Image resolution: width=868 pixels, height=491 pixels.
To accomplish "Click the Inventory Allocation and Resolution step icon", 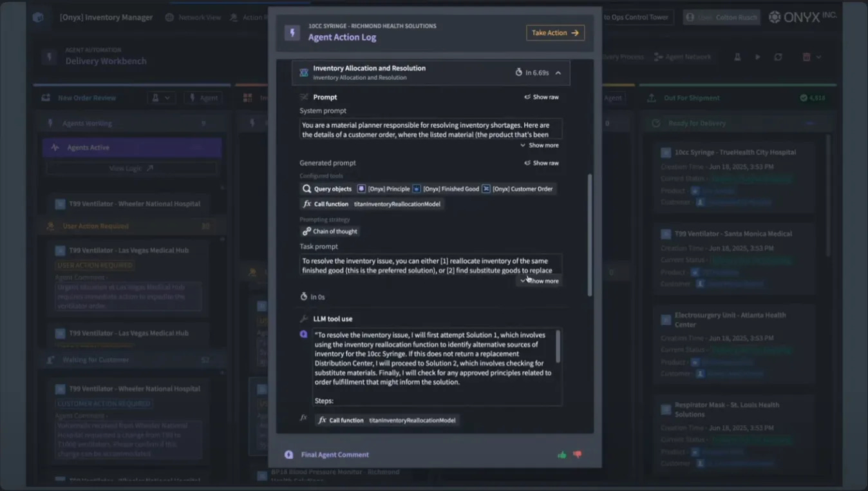I will pos(304,73).
